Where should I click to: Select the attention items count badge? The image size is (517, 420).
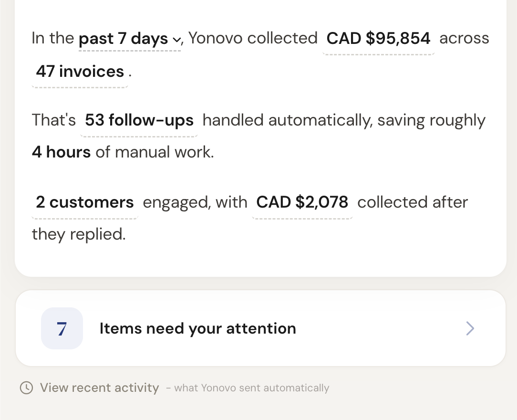62,328
